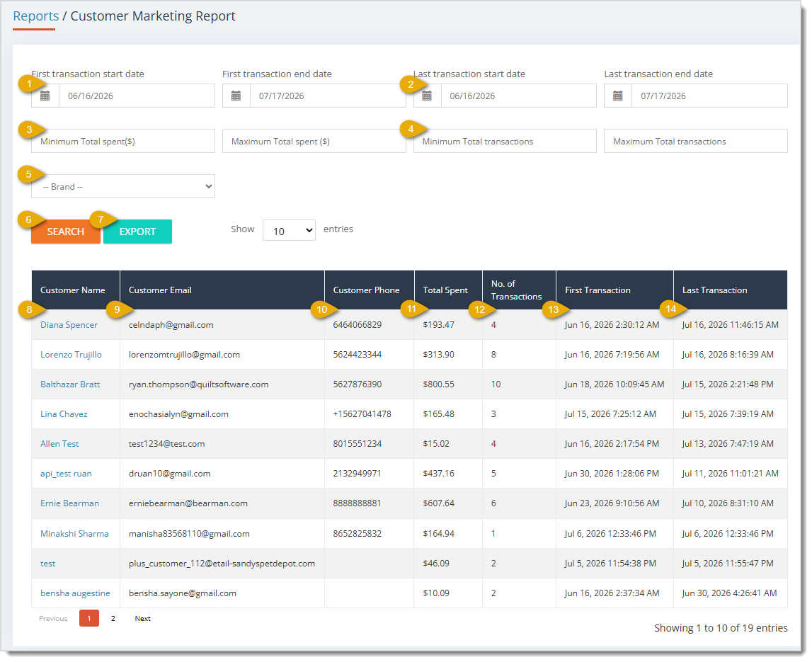Select email manisha83568110@gmail.com
This screenshot has width=812, height=662.
(x=189, y=534)
